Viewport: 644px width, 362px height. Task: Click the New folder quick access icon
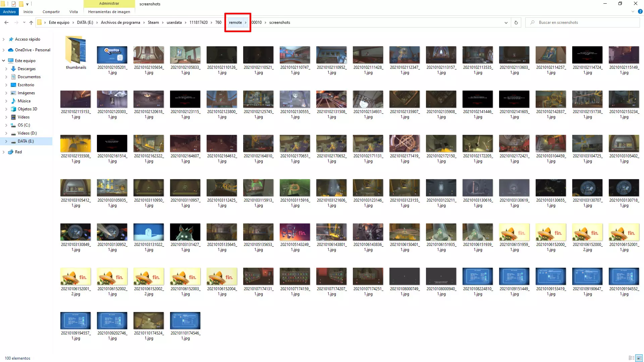(21, 4)
